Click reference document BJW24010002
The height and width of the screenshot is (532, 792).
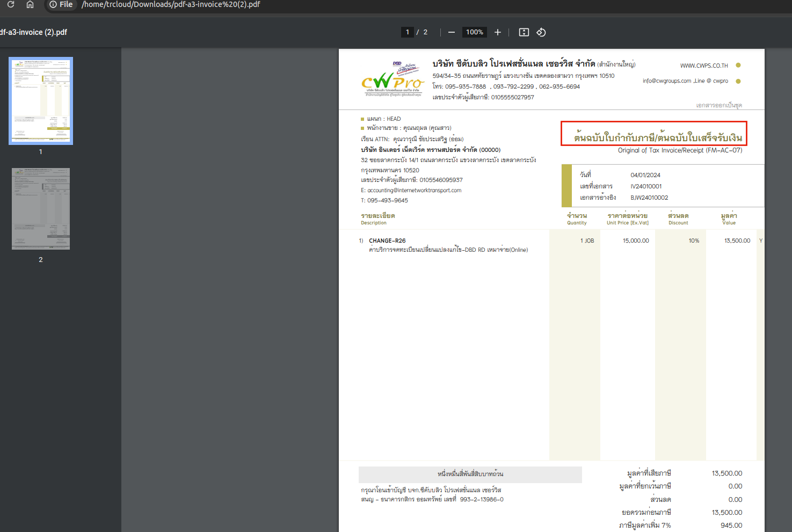click(649, 198)
